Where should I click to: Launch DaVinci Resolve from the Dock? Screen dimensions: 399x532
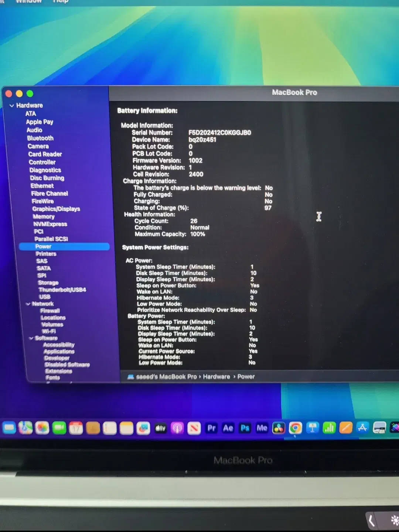pyautogui.click(x=278, y=428)
